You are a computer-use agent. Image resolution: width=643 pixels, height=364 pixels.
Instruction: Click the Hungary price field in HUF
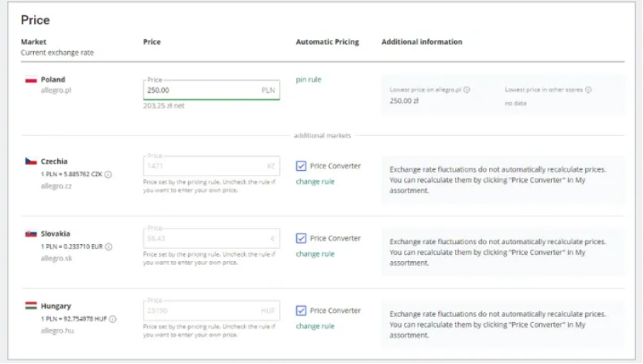(x=201, y=311)
